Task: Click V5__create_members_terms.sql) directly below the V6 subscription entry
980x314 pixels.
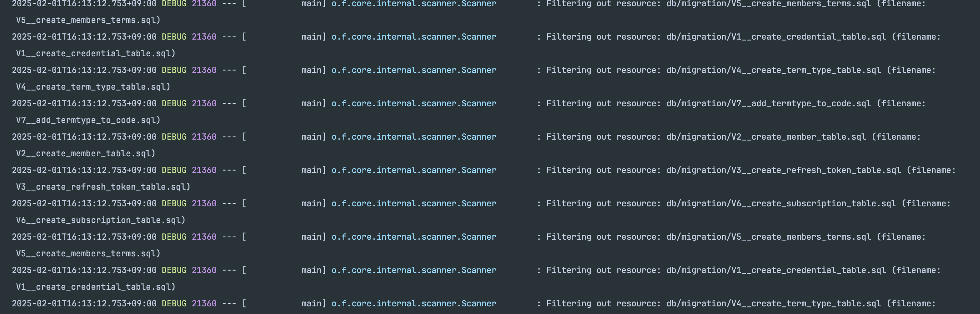Action: coord(88,254)
